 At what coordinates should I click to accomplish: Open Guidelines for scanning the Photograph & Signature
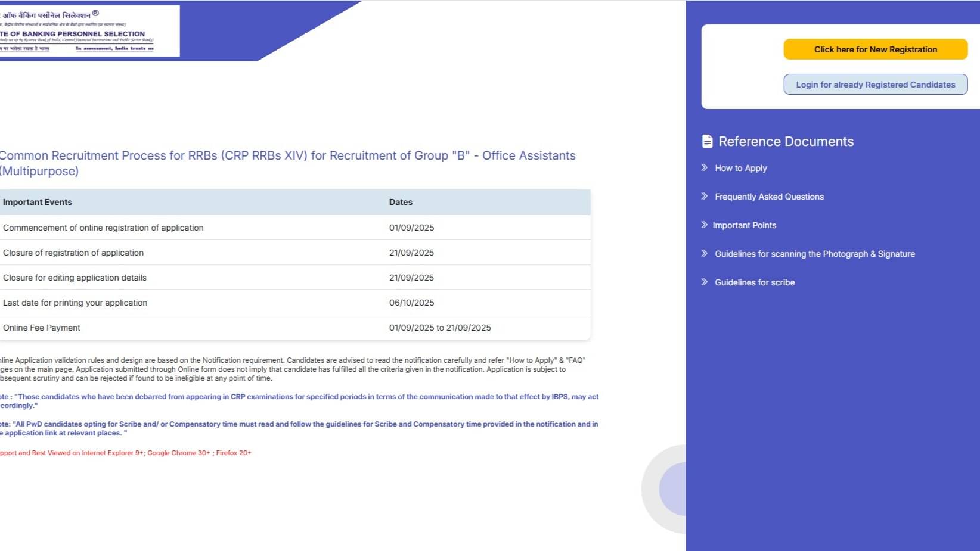814,254
